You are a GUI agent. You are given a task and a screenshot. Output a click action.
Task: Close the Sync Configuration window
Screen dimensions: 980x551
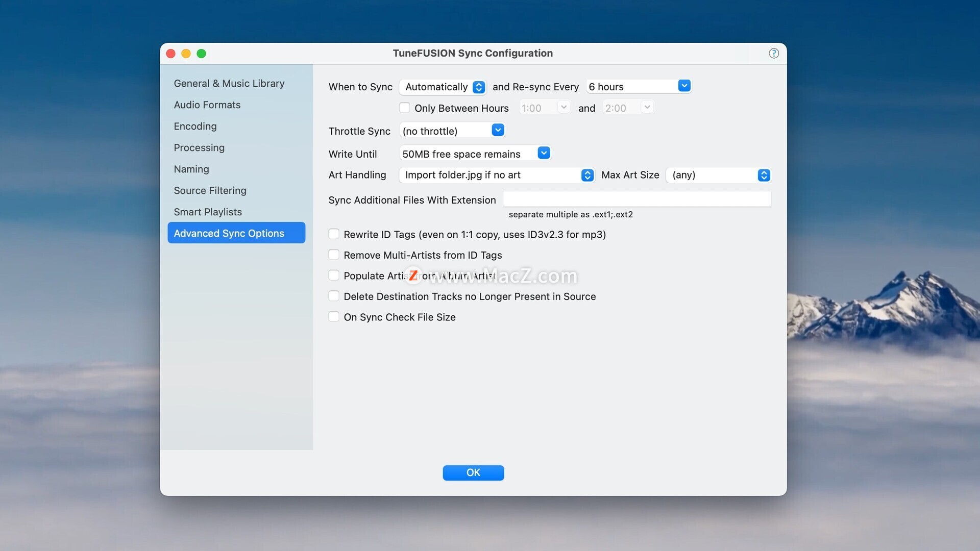[x=171, y=54]
